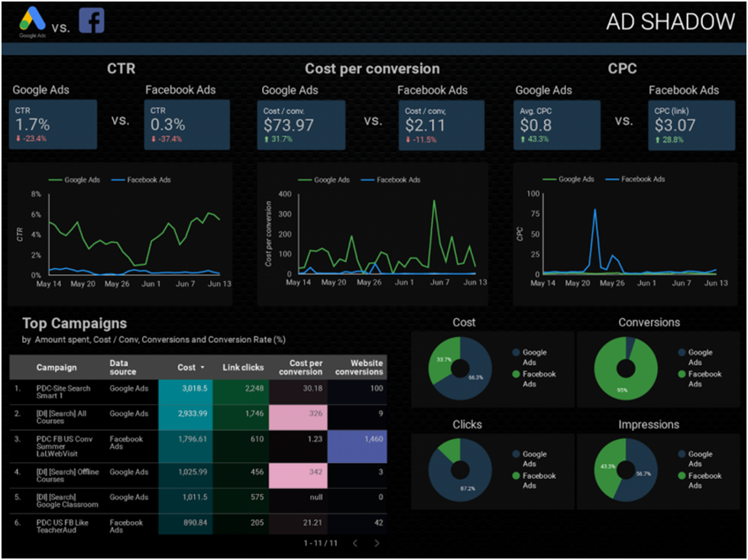Image resolution: width=748 pixels, height=560 pixels.
Task: Click Facebook Ads legend dot in Clicks pie
Action: coord(516,475)
